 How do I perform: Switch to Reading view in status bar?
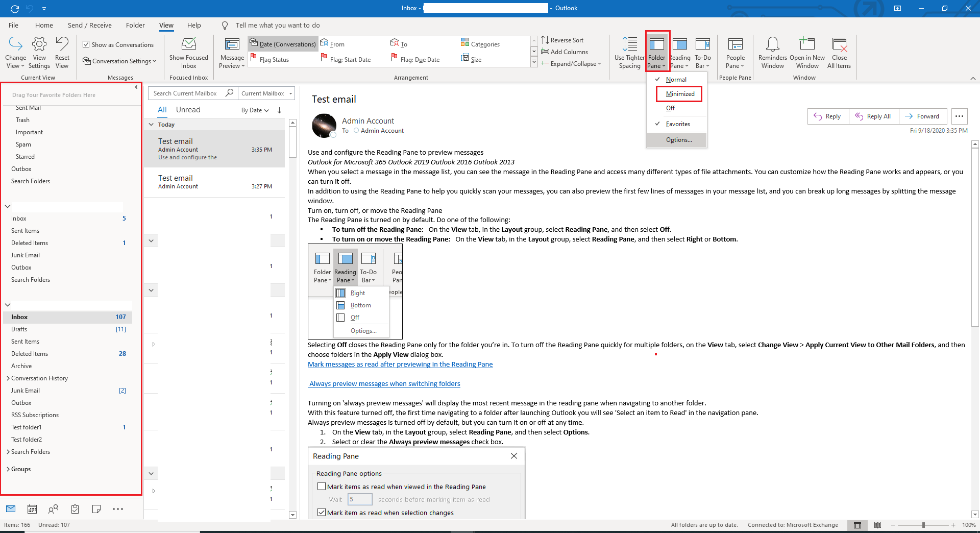click(877, 525)
